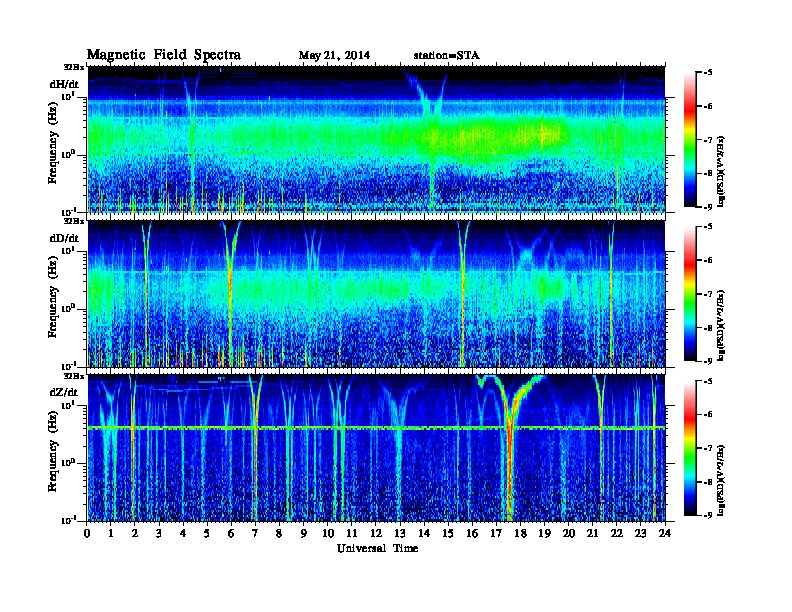The image size is (792, 612).
Task: Click the -5 tick on the dH/dt color bar
Action: pos(707,72)
